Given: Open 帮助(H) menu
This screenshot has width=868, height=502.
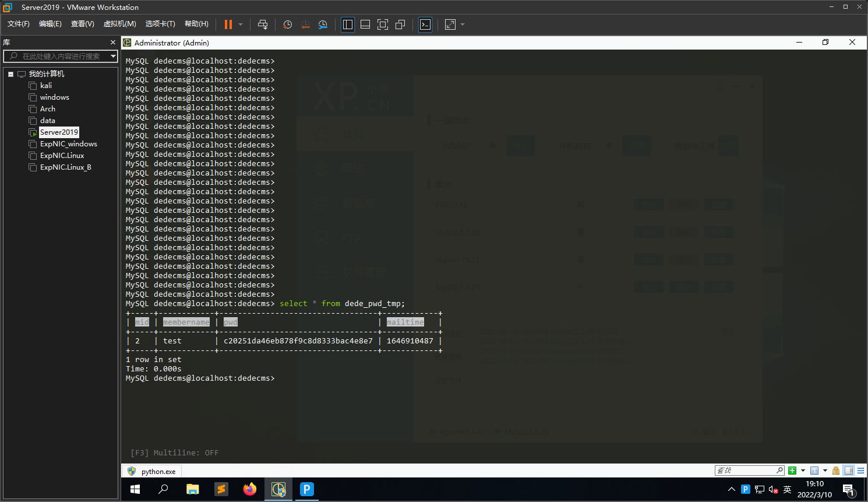Looking at the screenshot, I should pos(196,24).
